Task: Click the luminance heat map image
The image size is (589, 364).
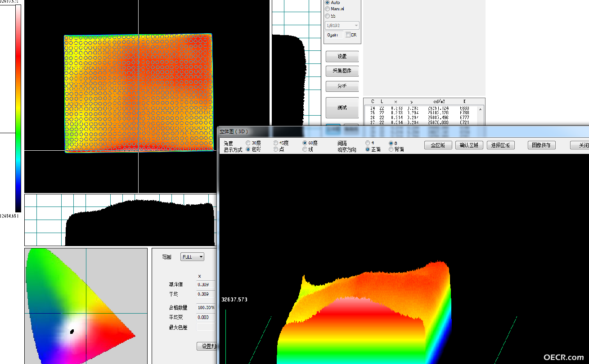Action: pyautogui.click(x=139, y=93)
